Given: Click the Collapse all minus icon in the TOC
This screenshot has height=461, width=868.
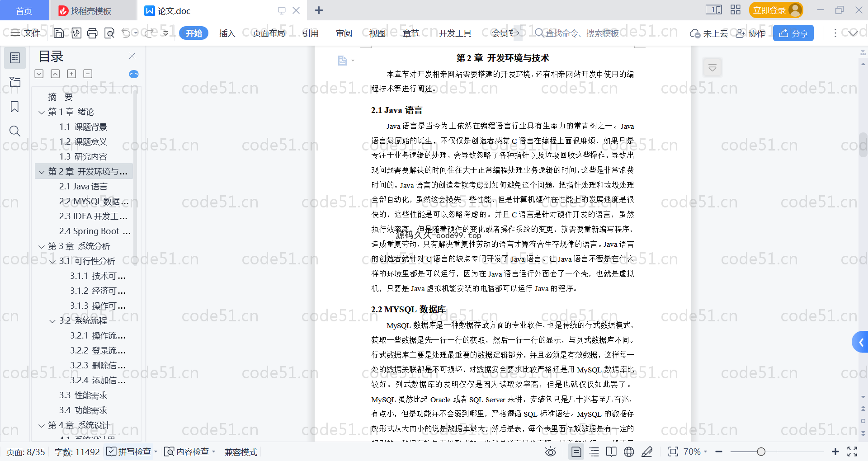Looking at the screenshot, I should point(88,74).
